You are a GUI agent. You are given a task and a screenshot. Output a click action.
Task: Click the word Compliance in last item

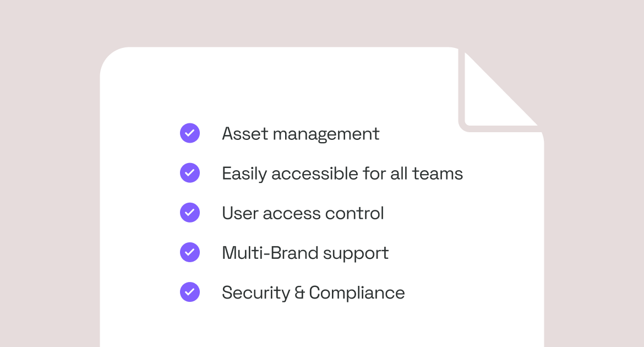pos(357,293)
